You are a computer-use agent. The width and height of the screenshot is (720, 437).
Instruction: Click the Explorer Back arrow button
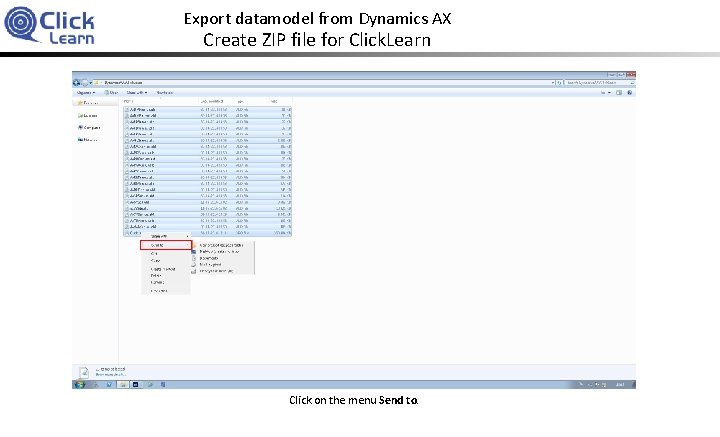[x=76, y=83]
